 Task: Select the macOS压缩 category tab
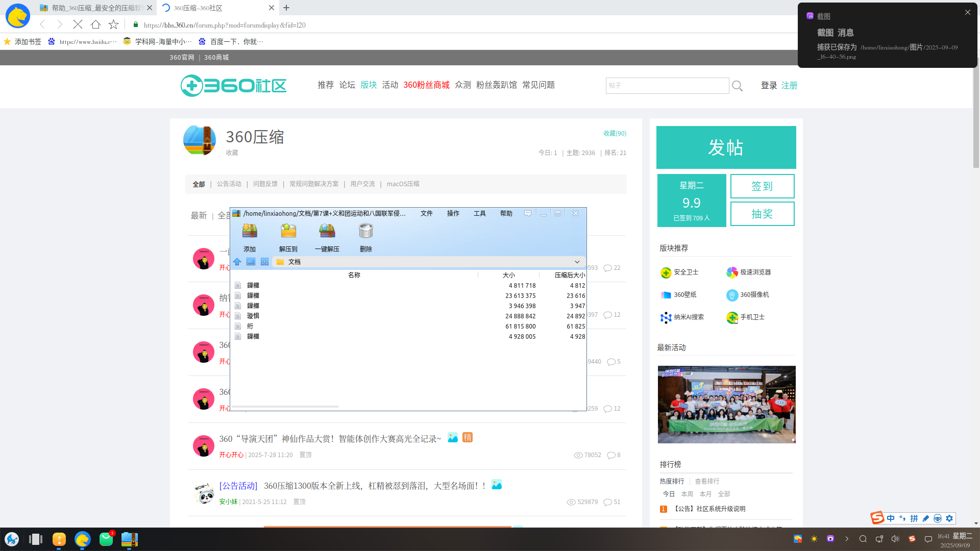click(403, 184)
